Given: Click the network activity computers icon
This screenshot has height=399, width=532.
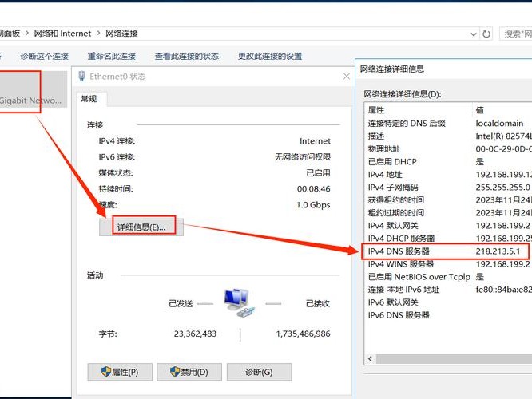Looking at the screenshot, I should click(239, 302).
